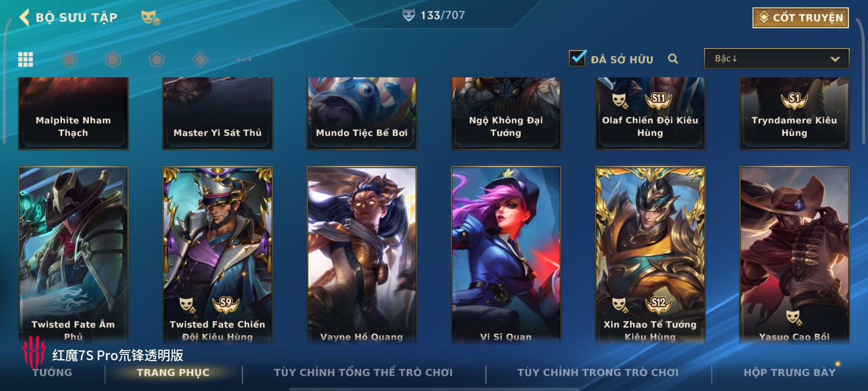This screenshot has height=391, width=868.
Task: Open the search magnifier icon
Action: pos(673,59)
